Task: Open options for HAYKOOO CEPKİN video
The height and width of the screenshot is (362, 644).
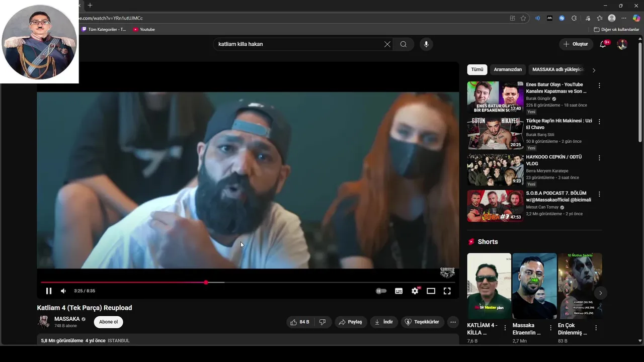Action: (x=599, y=158)
